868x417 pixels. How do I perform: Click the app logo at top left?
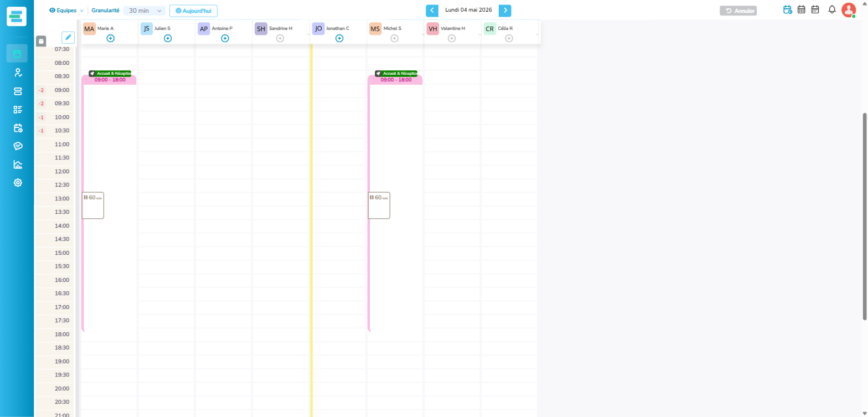point(17,16)
